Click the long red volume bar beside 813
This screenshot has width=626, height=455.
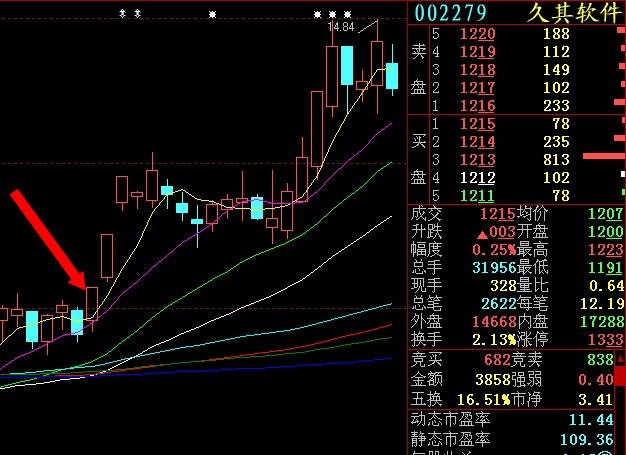tap(603, 157)
